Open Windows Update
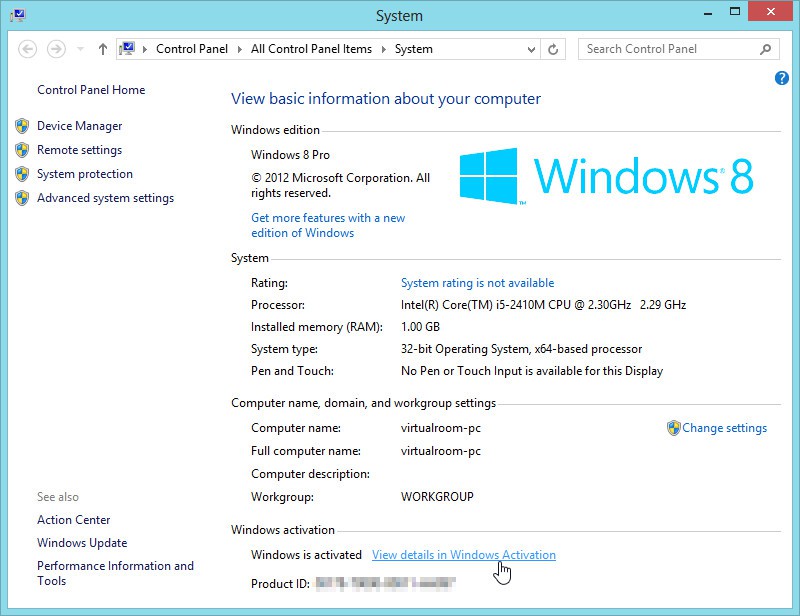The image size is (800, 616). click(82, 543)
